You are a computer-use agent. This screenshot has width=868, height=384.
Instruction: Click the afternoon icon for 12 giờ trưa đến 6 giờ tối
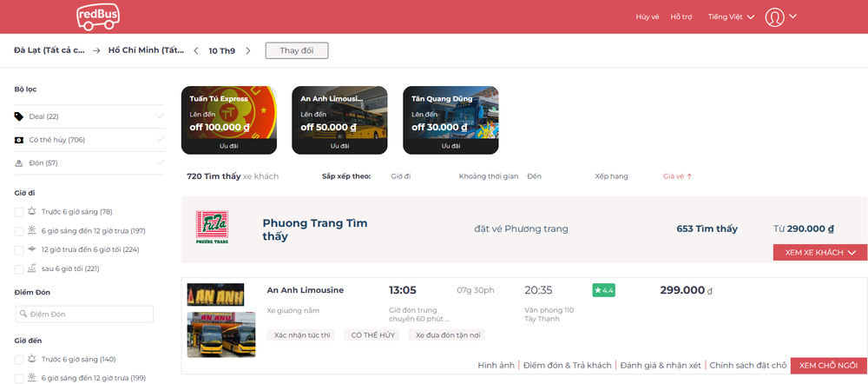tap(32, 249)
